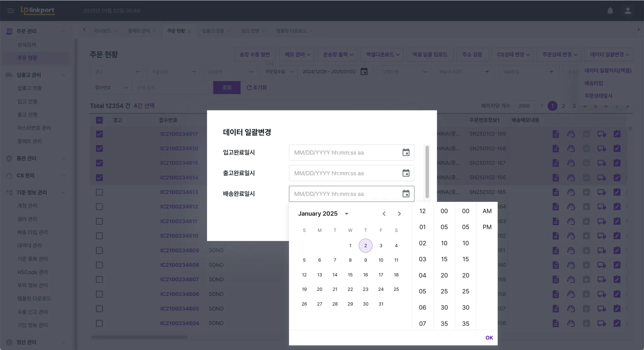Switch to the 입출고 현황 tab

point(213,31)
